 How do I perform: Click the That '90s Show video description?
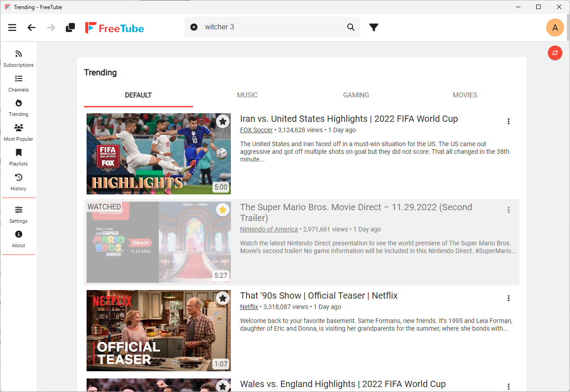coord(376,325)
